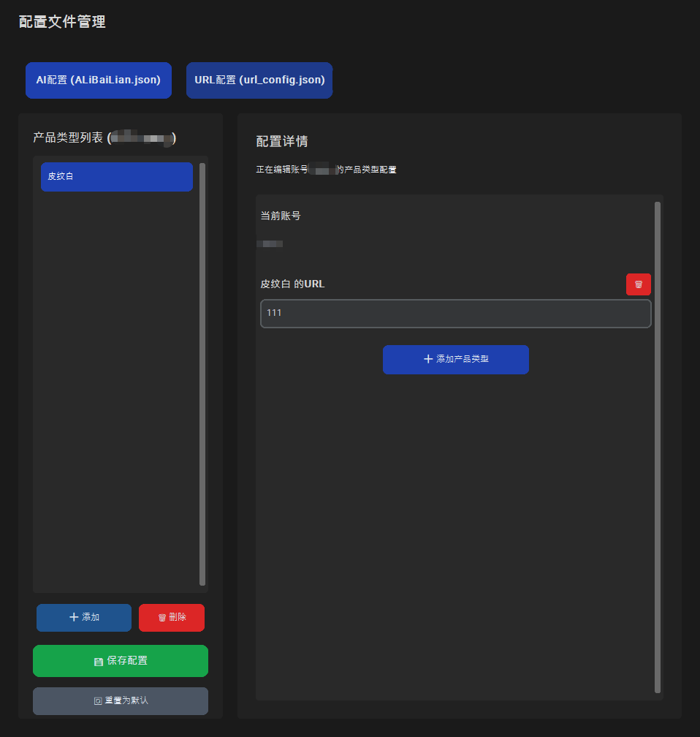Focus the 皮纹白 URL input containing 111
Image resolution: width=700 pixels, height=737 pixels.
[x=455, y=314]
